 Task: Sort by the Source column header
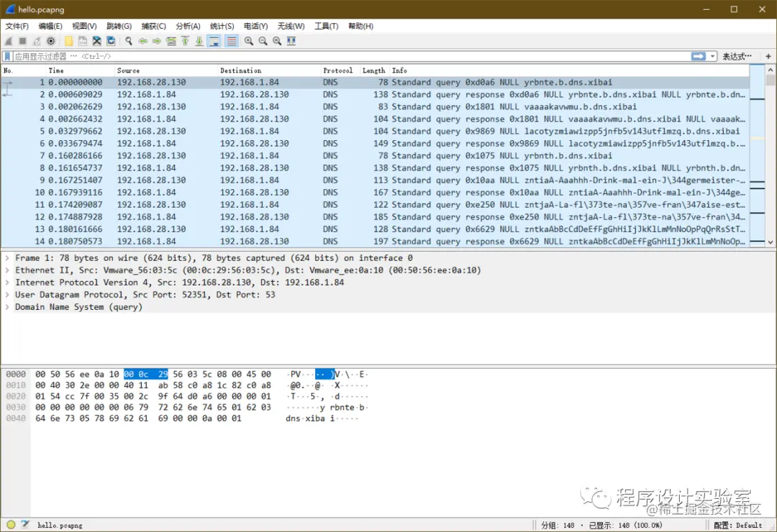[166, 71]
